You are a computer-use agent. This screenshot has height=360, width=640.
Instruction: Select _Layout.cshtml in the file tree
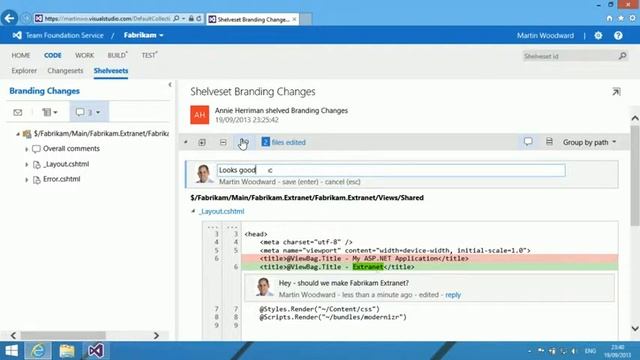[x=66, y=164]
